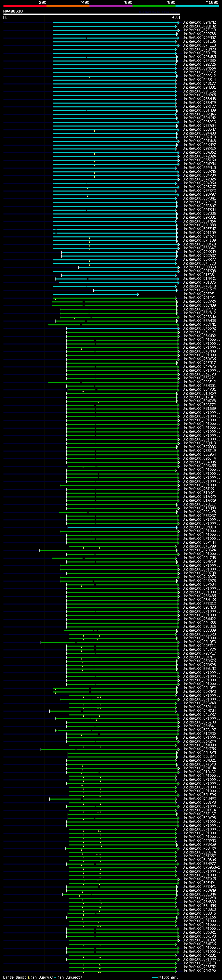
Task: Select label UniRef100_A7PKE8
Action: [x=199, y=202]
